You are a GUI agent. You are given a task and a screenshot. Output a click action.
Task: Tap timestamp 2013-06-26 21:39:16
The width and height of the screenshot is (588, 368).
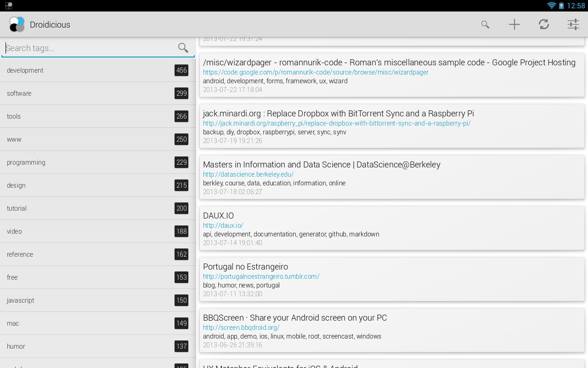232,345
